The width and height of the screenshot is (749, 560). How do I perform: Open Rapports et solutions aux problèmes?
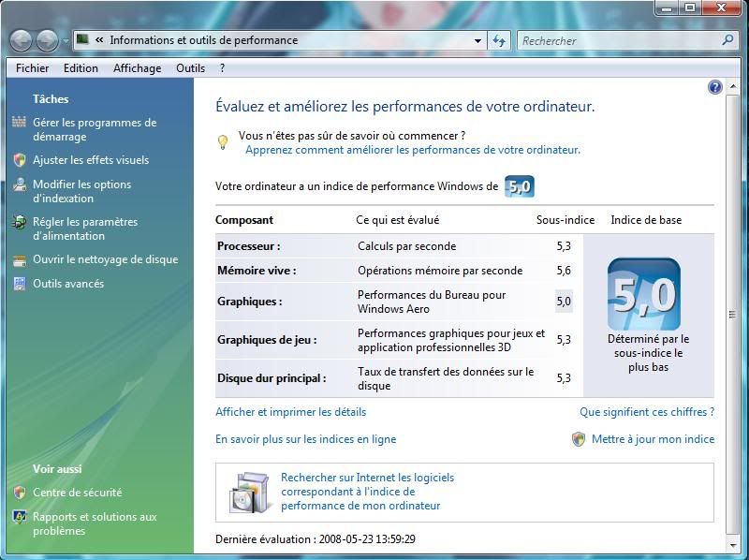[x=95, y=523]
